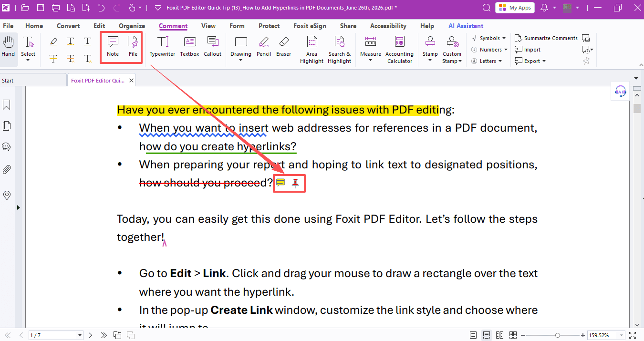The width and height of the screenshot is (644, 341).
Task: Switch to continuous facing view mode
Action: click(x=513, y=335)
